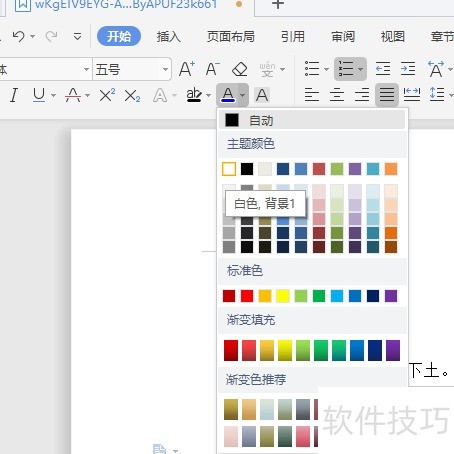This screenshot has width=454, height=454.
Task: Toggle italic formatting
Action: click(x=14, y=95)
